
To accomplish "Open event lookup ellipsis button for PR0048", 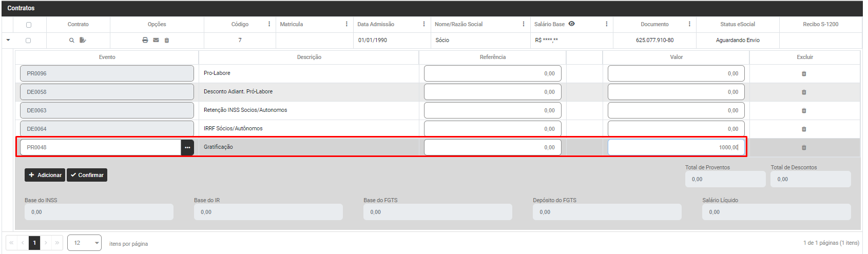I will pyautogui.click(x=187, y=147).
